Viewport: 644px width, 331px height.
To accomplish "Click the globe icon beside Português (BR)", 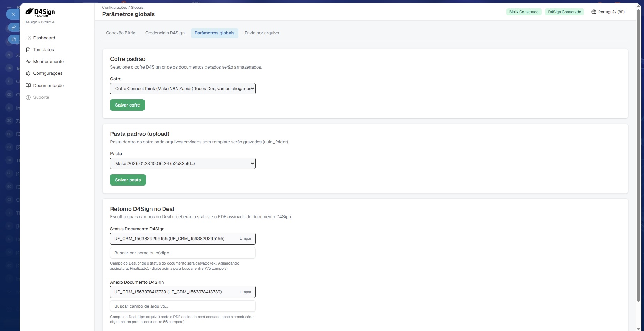I will pyautogui.click(x=594, y=12).
